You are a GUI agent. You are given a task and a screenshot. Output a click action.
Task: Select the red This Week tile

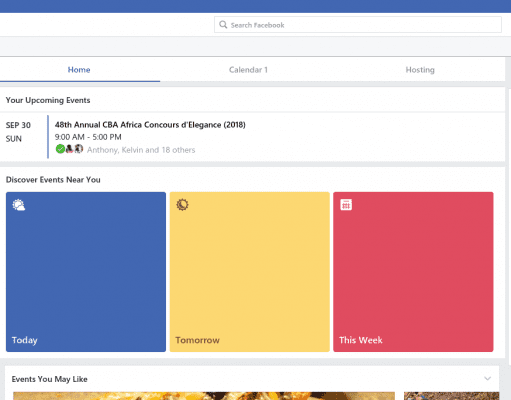pos(413,272)
